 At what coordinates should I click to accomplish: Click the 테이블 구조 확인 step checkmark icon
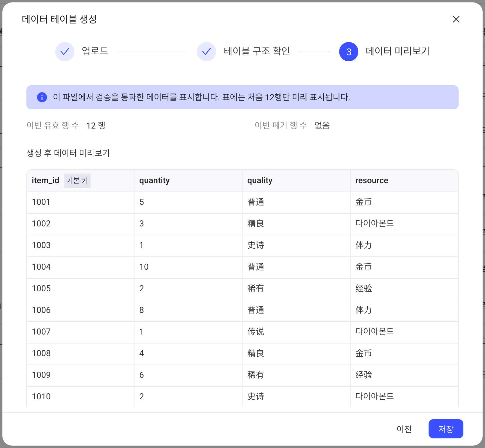click(x=206, y=52)
